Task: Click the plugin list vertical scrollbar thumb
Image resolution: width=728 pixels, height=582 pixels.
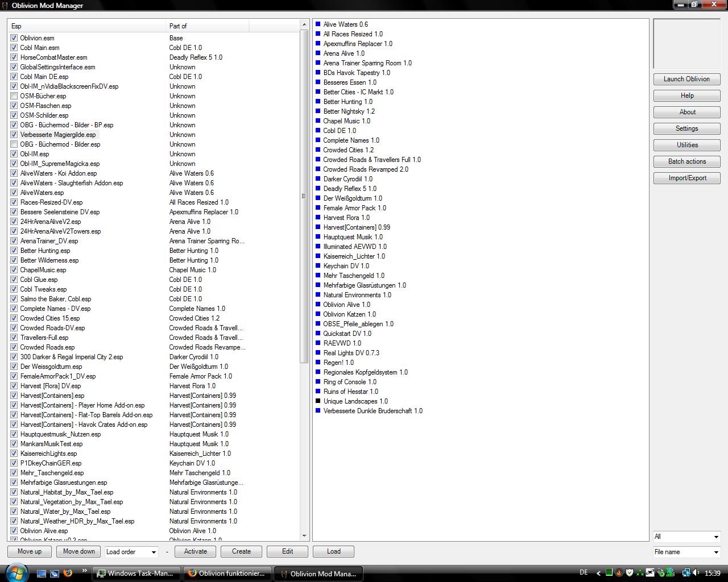Action: coord(304,196)
